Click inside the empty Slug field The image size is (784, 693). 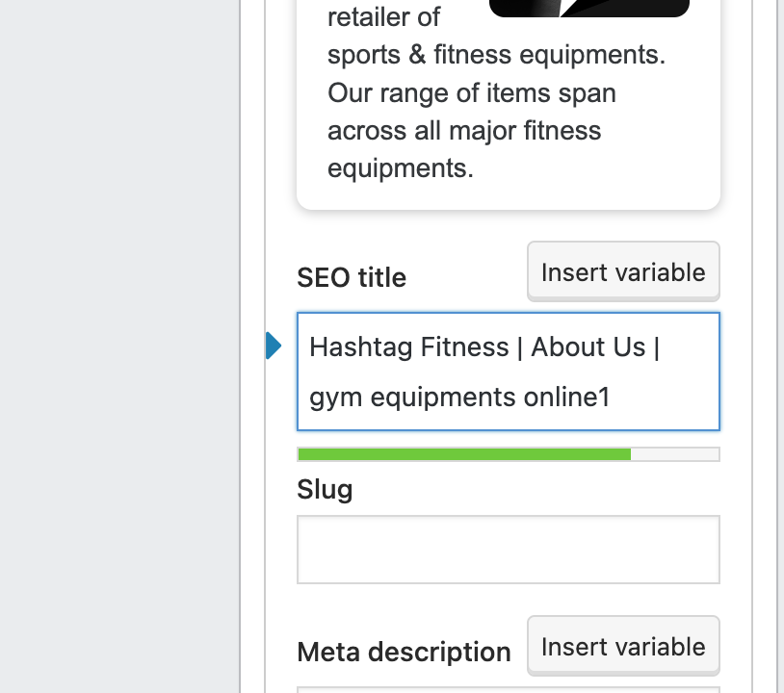(508, 550)
